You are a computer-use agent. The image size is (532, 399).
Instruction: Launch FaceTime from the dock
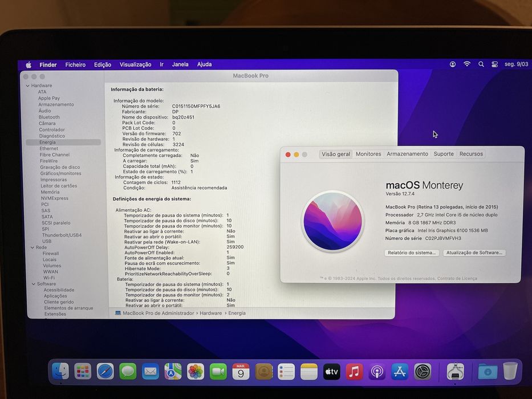[x=218, y=371]
